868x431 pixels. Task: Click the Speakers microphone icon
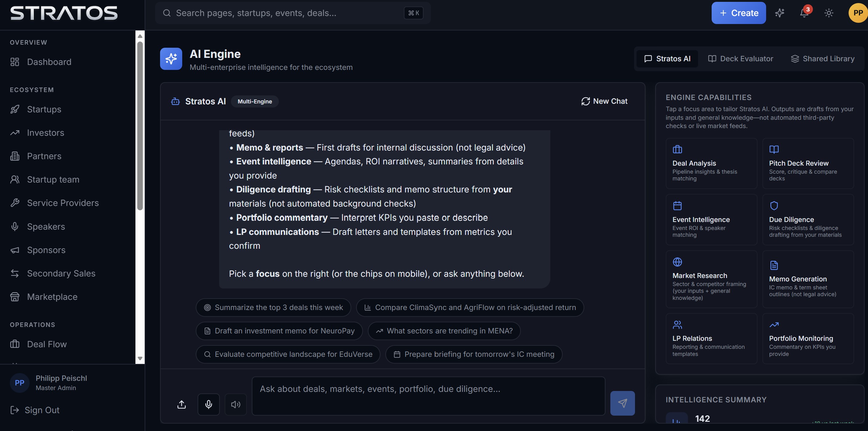(x=15, y=227)
